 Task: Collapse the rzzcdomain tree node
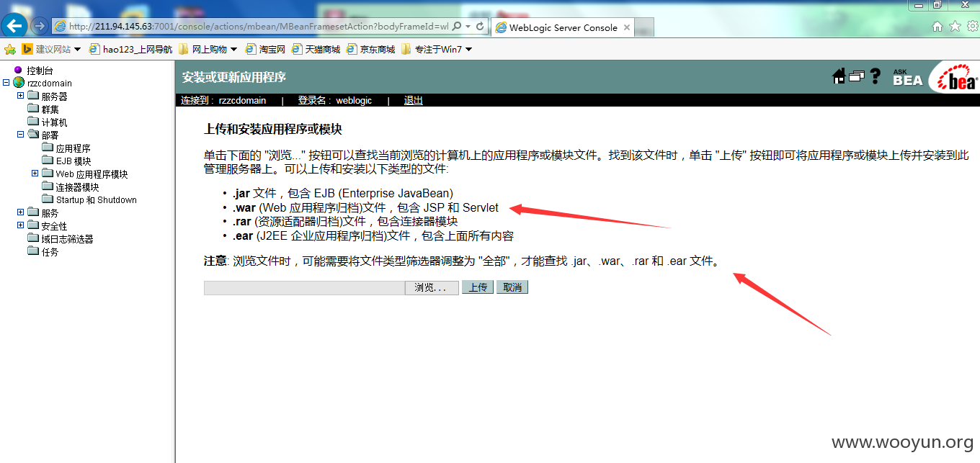(x=6, y=83)
